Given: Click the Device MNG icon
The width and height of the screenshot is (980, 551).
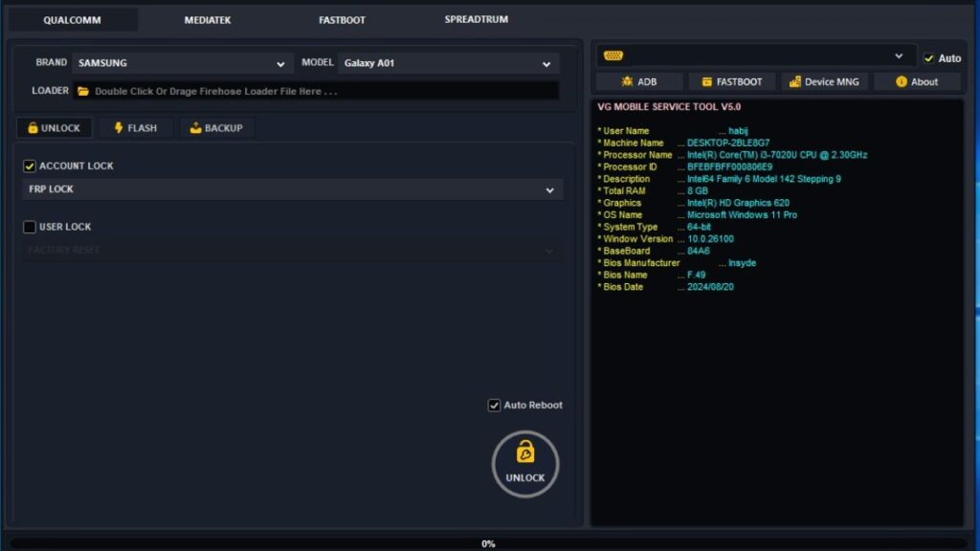Looking at the screenshot, I should (794, 82).
